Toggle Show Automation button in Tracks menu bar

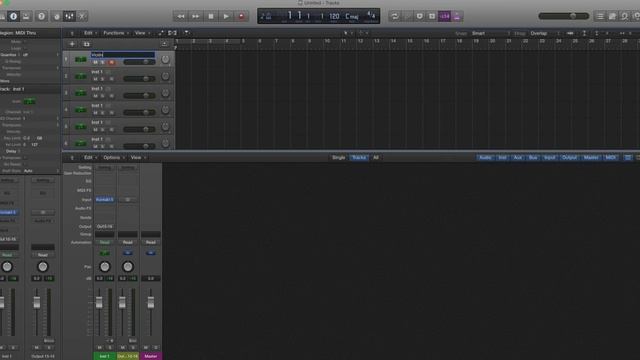(161, 33)
